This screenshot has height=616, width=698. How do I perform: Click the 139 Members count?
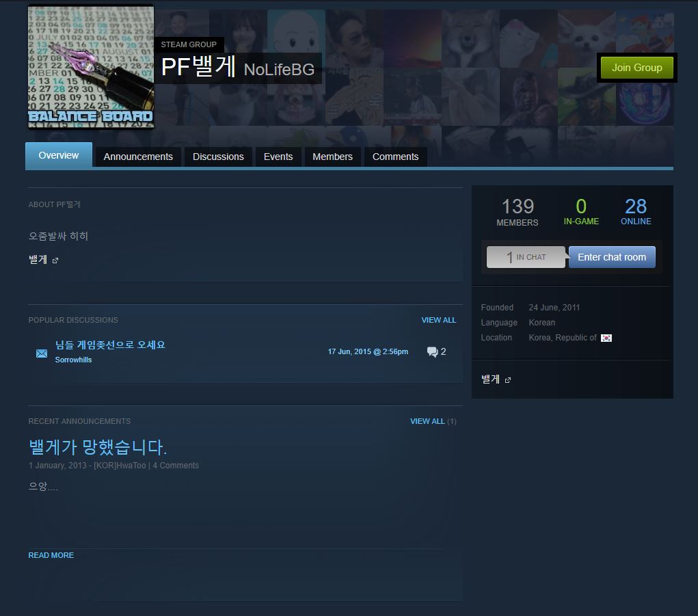pyautogui.click(x=518, y=212)
